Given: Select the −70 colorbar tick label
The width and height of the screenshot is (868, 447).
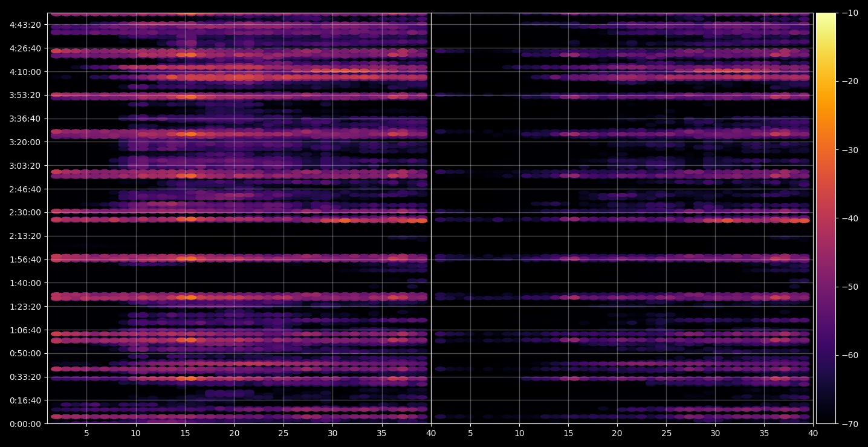Looking at the screenshot, I should 849,424.
